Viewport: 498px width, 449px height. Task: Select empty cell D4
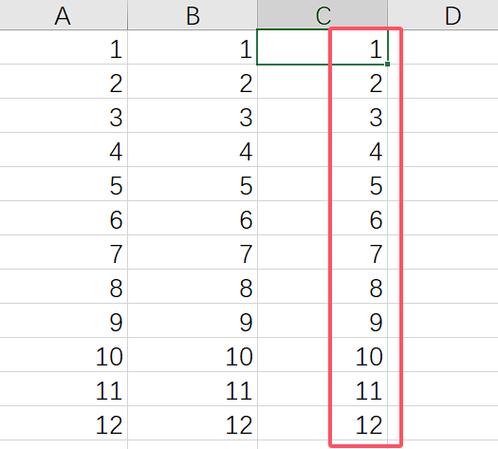tap(443, 150)
